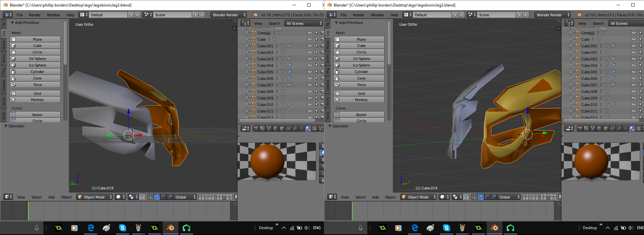Select the rotate manipulator arc icon in left viewport header
This screenshot has height=235, width=644.
163,197
